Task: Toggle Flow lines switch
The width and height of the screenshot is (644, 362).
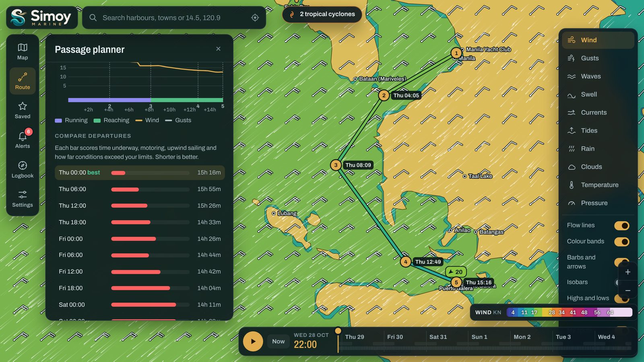Action: (x=621, y=226)
